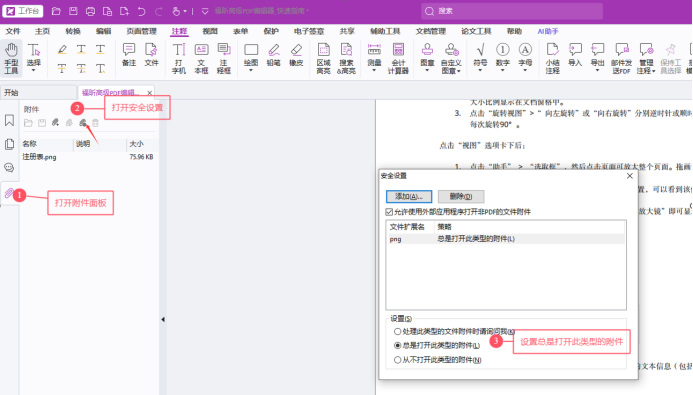Screen dimensions: 693x395
Task: Select the 文件 file attachment annotation tool
Action: (x=151, y=55)
